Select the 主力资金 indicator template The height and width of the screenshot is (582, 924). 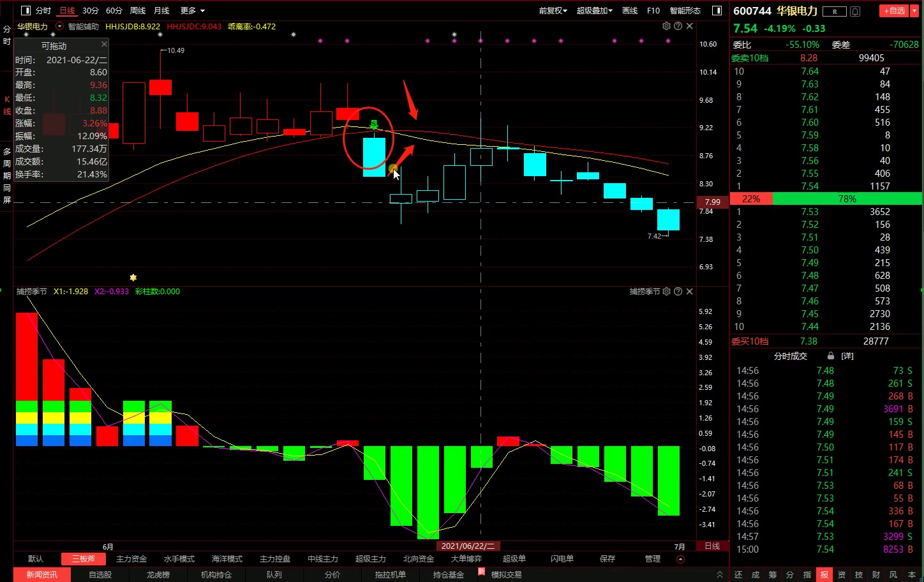131,559
